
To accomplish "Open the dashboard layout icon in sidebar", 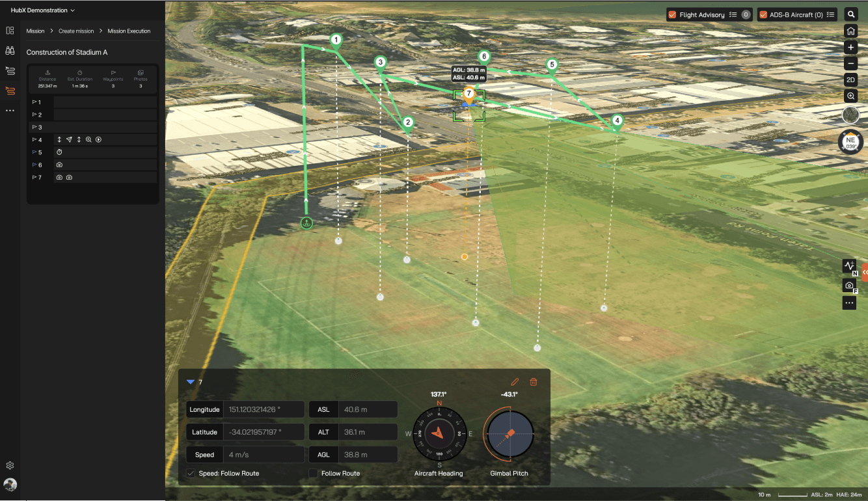I will pos(10,31).
